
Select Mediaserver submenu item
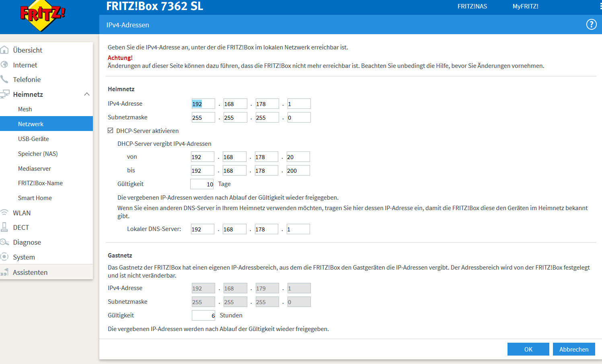point(46,168)
